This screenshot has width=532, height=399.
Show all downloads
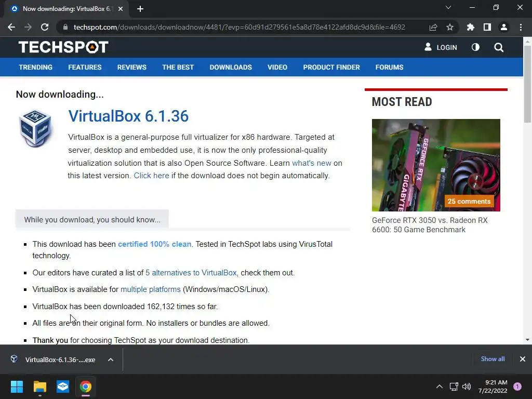(493, 359)
